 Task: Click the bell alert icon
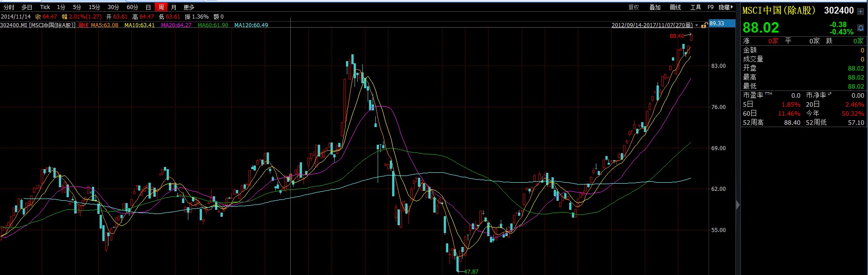(x=860, y=28)
